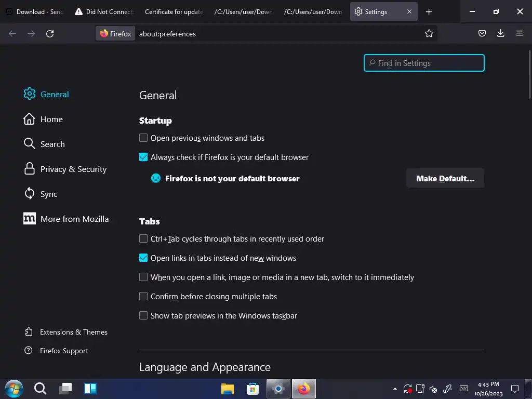
Task: Open Firefox Support help page
Action: 56,351
